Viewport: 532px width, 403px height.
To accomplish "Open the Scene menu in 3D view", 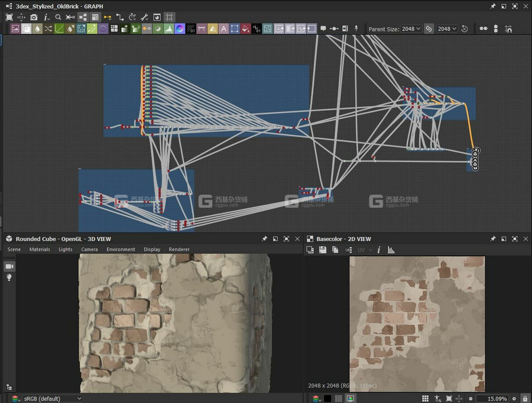I will 14,249.
